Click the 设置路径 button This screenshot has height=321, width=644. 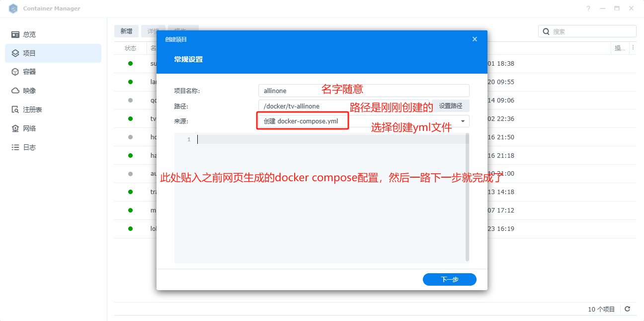pyautogui.click(x=450, y=106)
